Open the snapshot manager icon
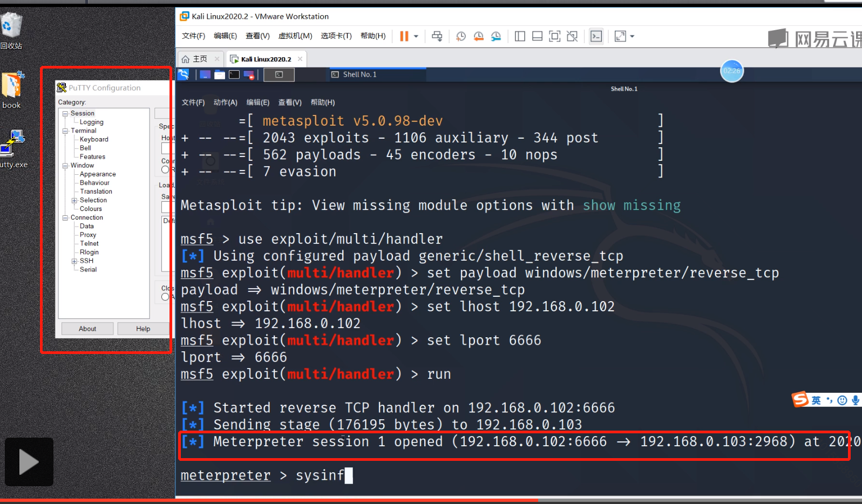The height and width of the screenshot is (504, 862). 496,36
